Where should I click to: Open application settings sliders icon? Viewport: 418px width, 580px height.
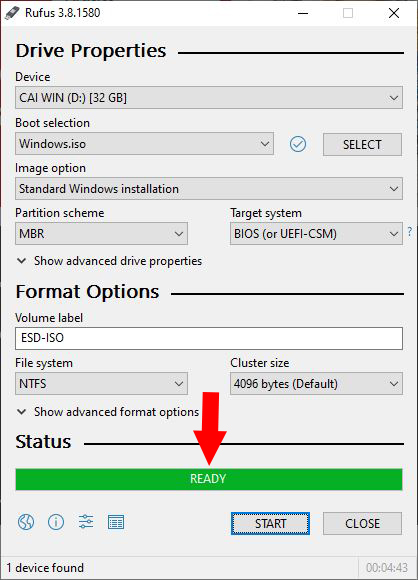click(x=86, y=522)
